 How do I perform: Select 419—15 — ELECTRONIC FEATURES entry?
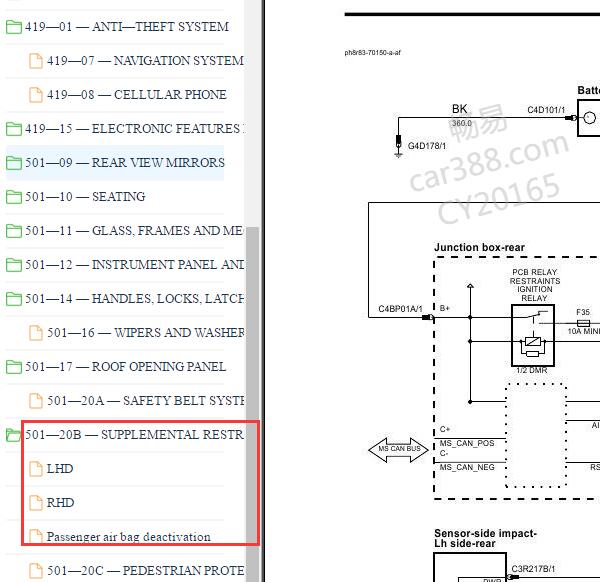pyautogui.click(x=134, y=129)
